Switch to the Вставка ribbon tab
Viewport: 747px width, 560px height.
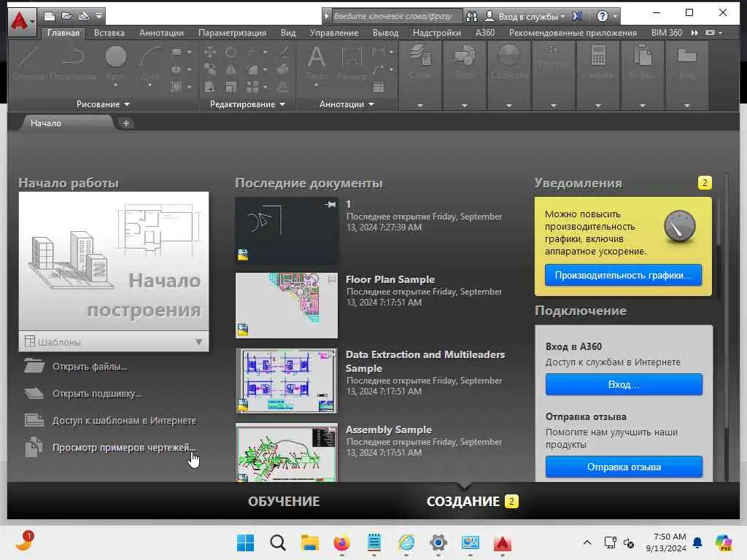click(x=109, y=33)
